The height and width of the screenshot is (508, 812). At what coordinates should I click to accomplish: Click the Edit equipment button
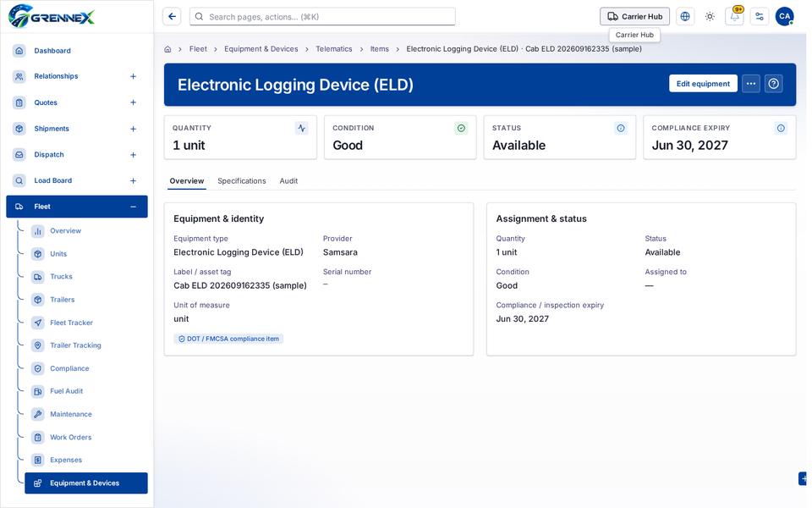pos(703,84)
